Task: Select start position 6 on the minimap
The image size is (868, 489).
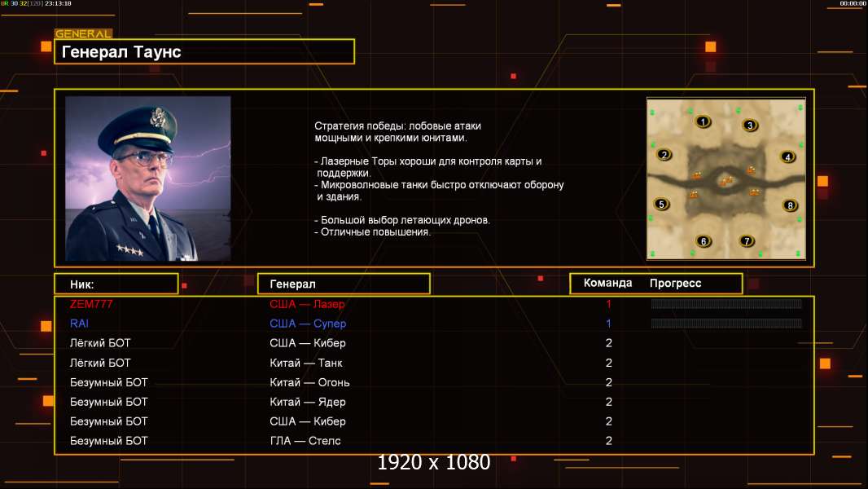Action: pos(704,241)
